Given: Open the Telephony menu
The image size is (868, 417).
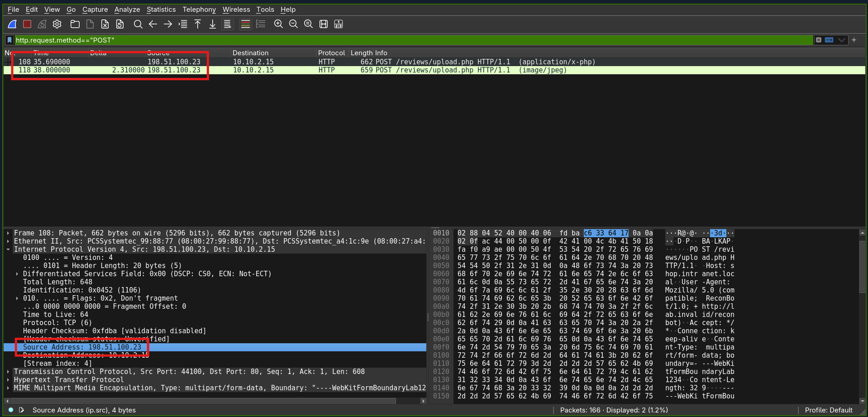Looking at the screenshot, I should [199, 10].
